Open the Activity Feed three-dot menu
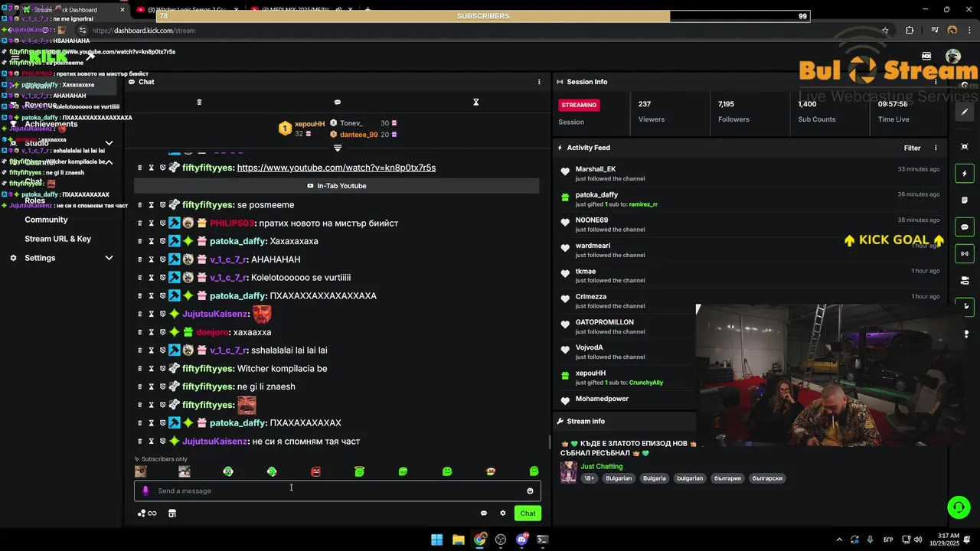This screenshot has height=551, width=980. tap(936, 148)
